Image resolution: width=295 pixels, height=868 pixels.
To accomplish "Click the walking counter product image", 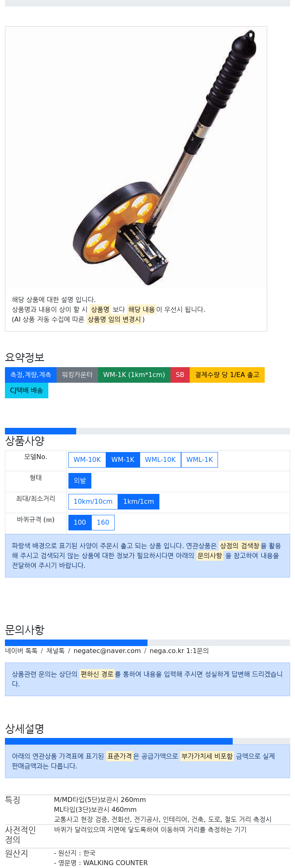I will [136, 158].
